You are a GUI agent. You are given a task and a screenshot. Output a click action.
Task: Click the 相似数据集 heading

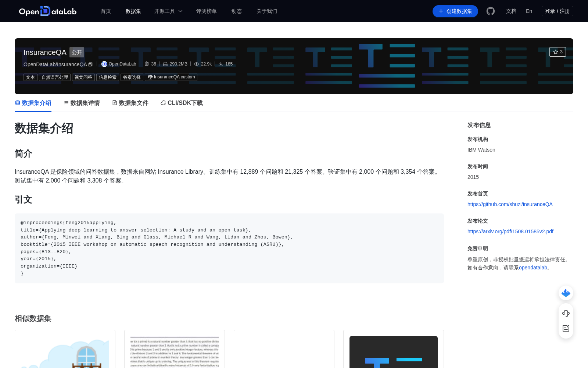point(33,318)
